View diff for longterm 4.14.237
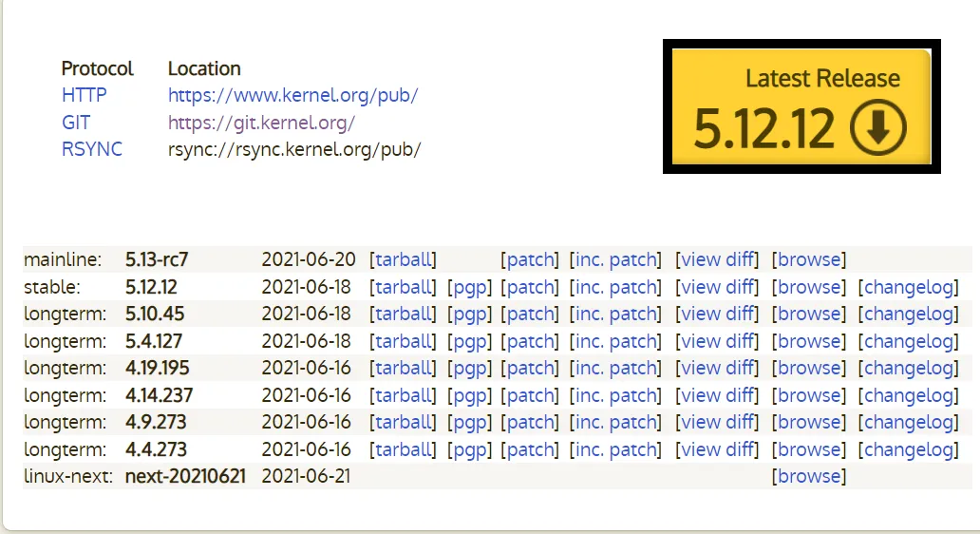 [717, 395]
